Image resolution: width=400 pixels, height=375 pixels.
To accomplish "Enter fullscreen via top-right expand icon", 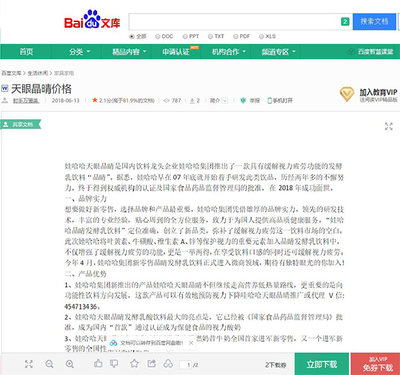I will [x=389, y=126].
